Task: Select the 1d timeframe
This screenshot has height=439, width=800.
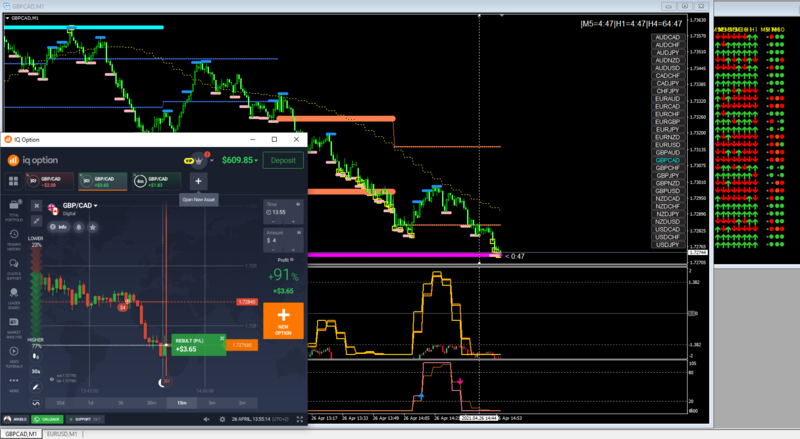Action: (x=90, y=403)
